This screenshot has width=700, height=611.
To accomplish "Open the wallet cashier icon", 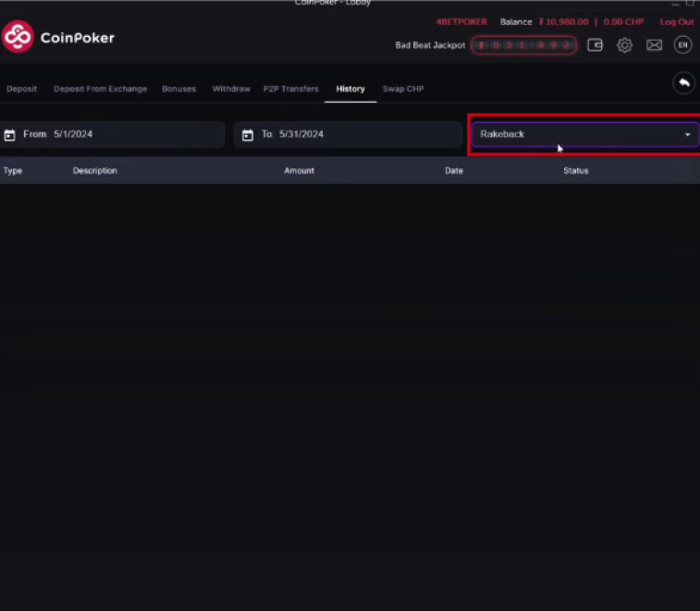I will [x=596, y=44].
